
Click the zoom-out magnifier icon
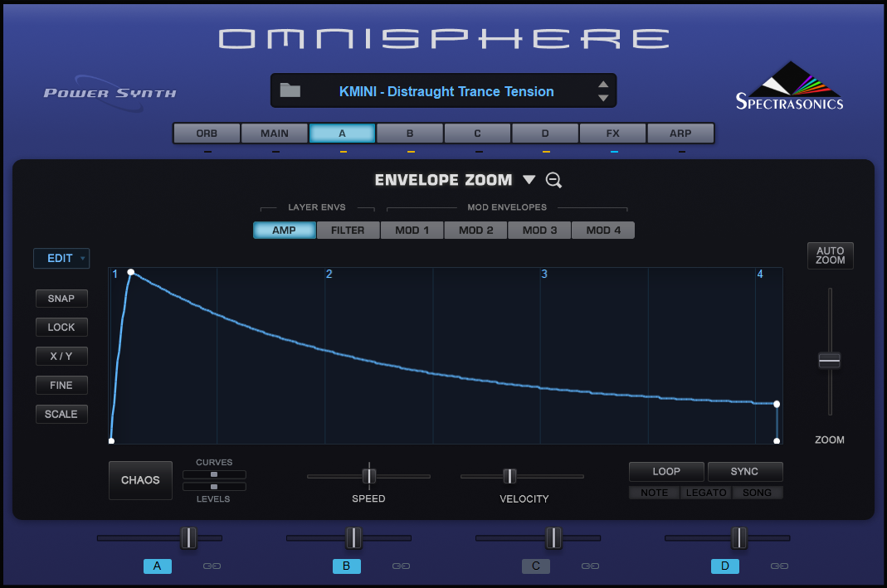pos(553,180)
